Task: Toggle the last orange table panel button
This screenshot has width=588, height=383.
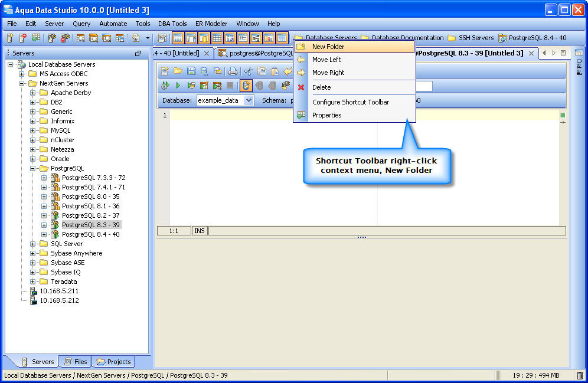Action: point(282,38)
